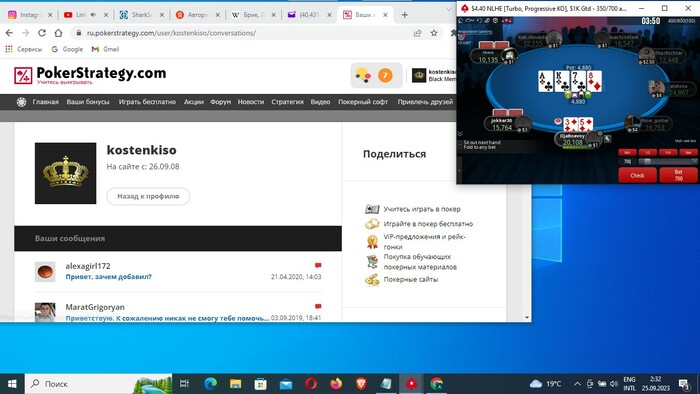Open Task View on the taskbar

(x=184, y=384)
